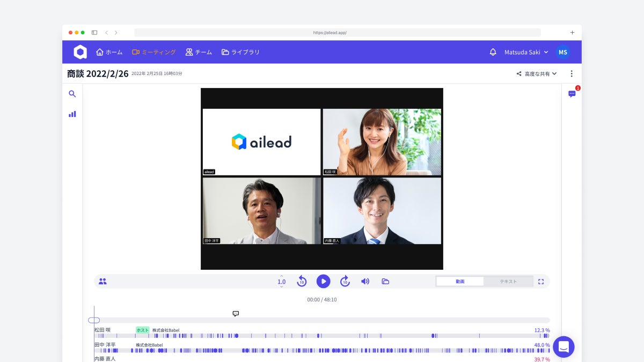Screen dimensions: 644x362
Task: Open the bar chart analytics panel
Action: tap(72, 114)
